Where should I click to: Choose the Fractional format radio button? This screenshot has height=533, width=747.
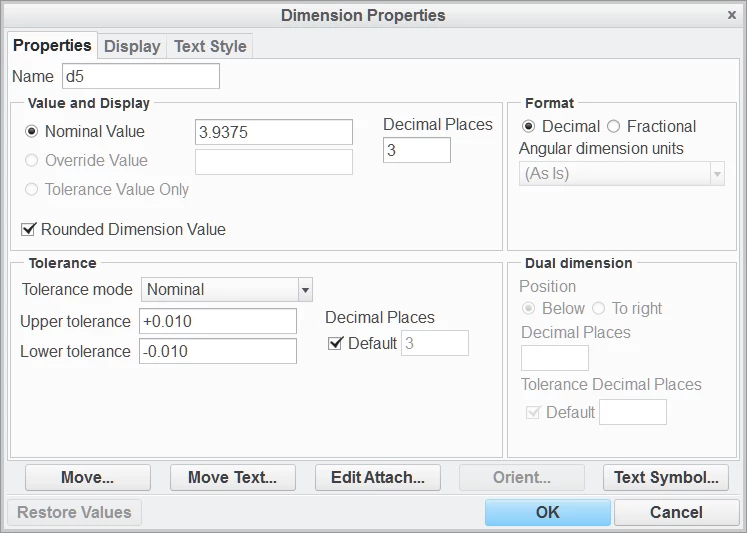tap(614, 127)
